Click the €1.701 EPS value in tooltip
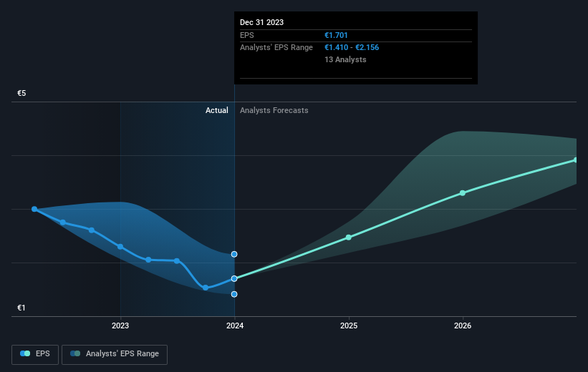This screenshot has width=588, height=372. click(336, 35)
